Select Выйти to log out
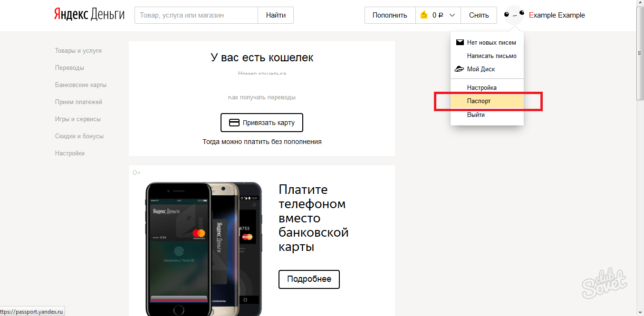This screenshot has height=316, width=644. 476,115
